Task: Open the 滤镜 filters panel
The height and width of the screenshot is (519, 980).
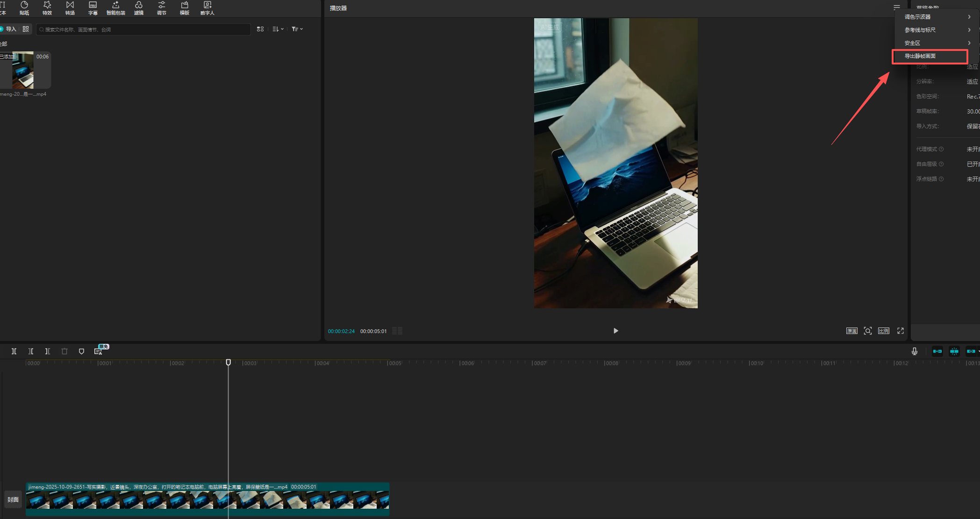Action: coord(139,8)
